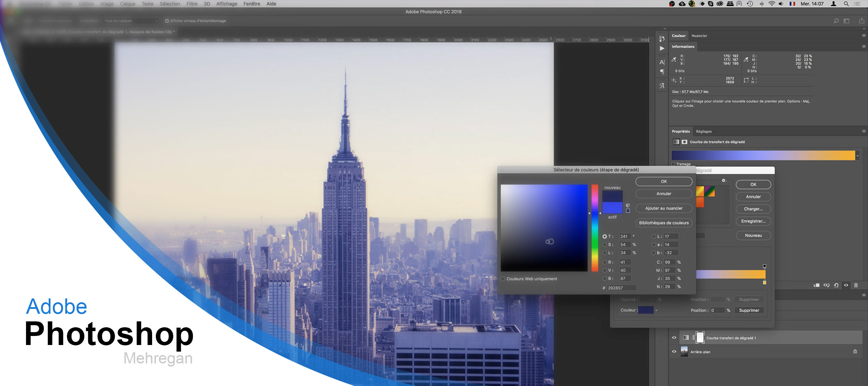Screen dimensions: 868x386
Task: Click the lock icon on Arrière-plan layer
Action: click(x=855, y=351)
